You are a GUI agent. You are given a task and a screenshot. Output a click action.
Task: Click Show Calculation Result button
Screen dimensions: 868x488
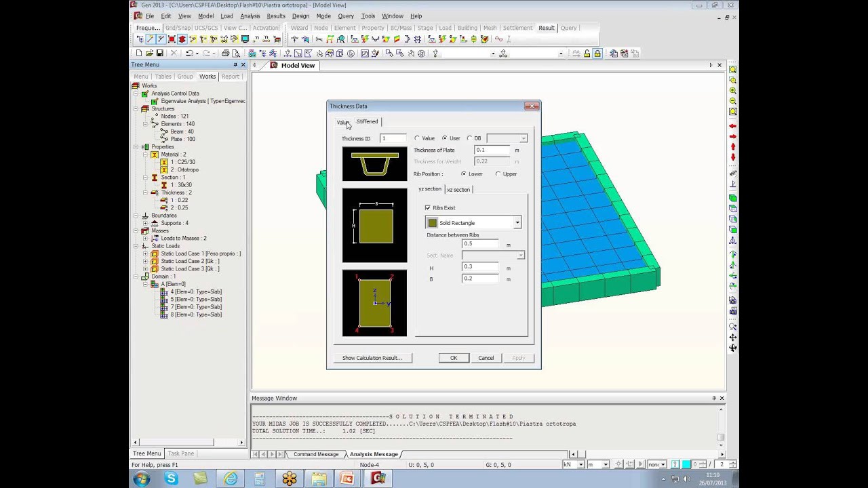coord(372,358)
